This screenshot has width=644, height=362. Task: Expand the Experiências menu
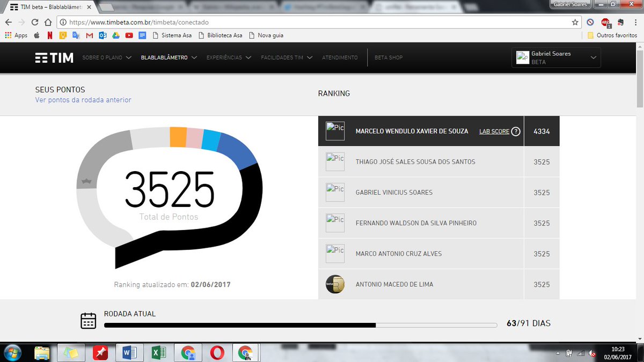pyautogui.click(x=229, y=57)
